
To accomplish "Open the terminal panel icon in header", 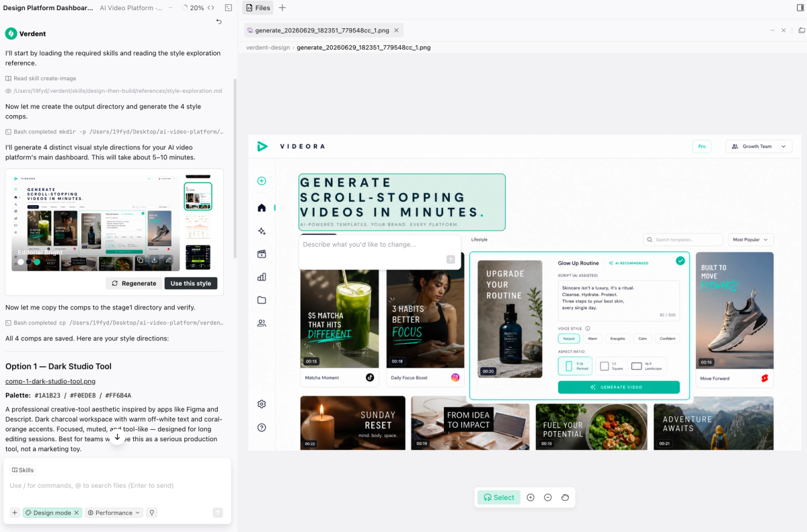I will point(229,8).
